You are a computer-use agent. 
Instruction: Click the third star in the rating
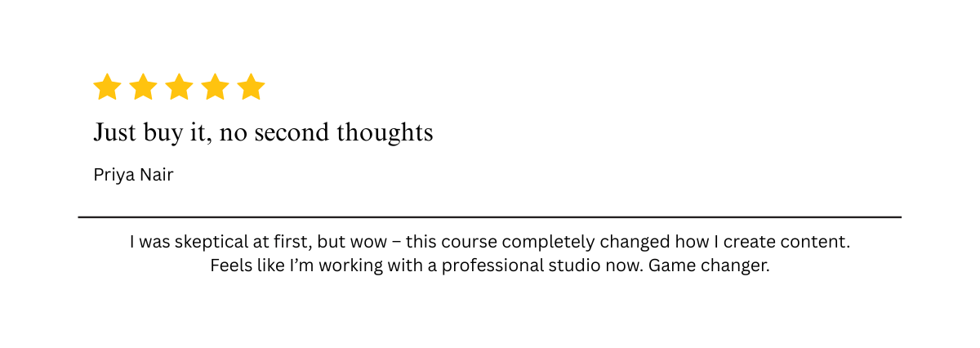(x=179, y=87)
